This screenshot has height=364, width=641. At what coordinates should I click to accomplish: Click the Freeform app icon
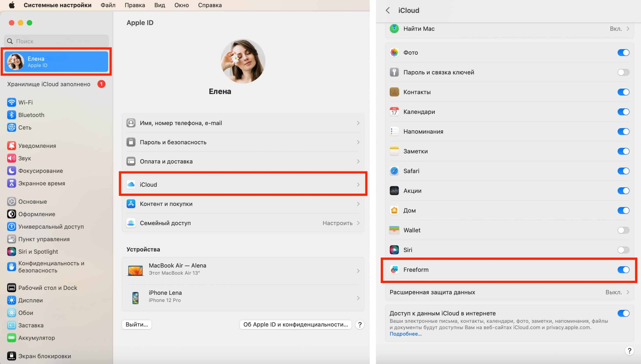point(394,269)
